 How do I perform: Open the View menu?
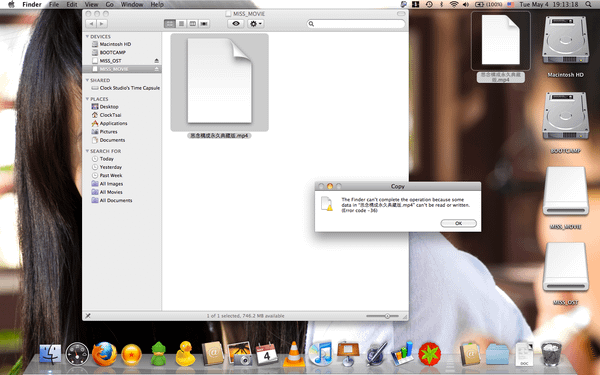coord(91,5)
